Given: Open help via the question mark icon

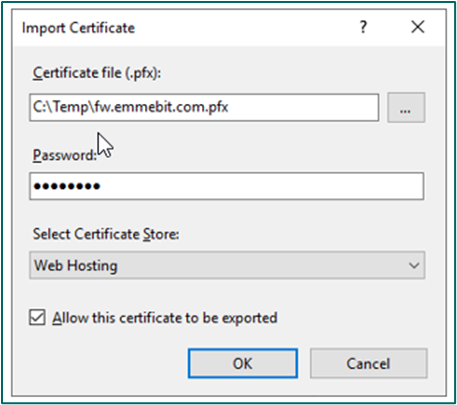Looking at the screenshot, I should click(363, 27).
